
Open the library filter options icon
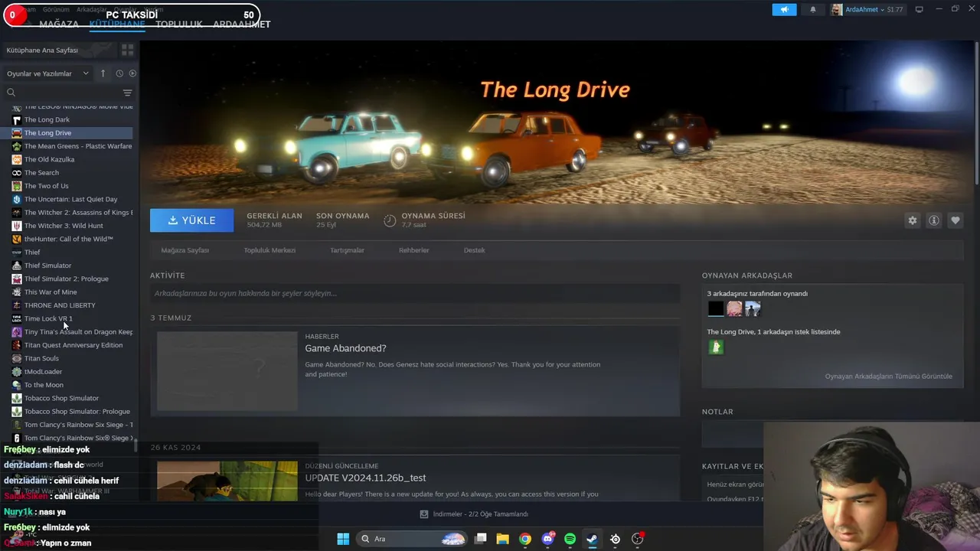point(127,93)
